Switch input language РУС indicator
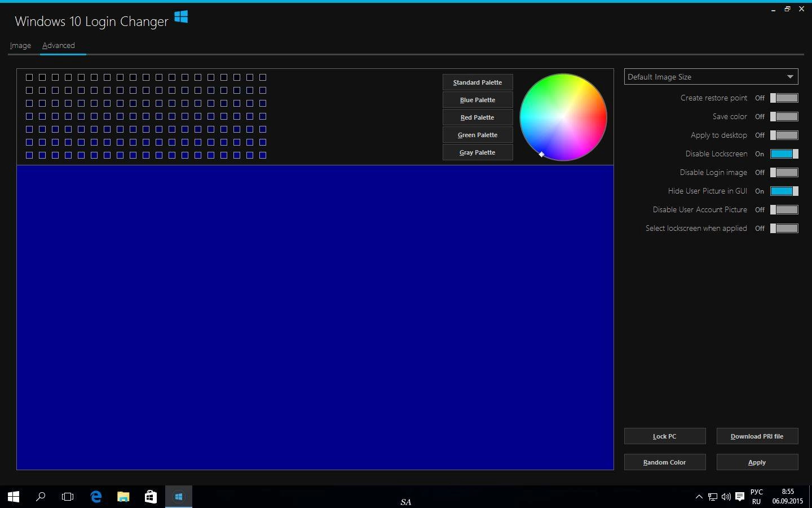 (757, 497)
